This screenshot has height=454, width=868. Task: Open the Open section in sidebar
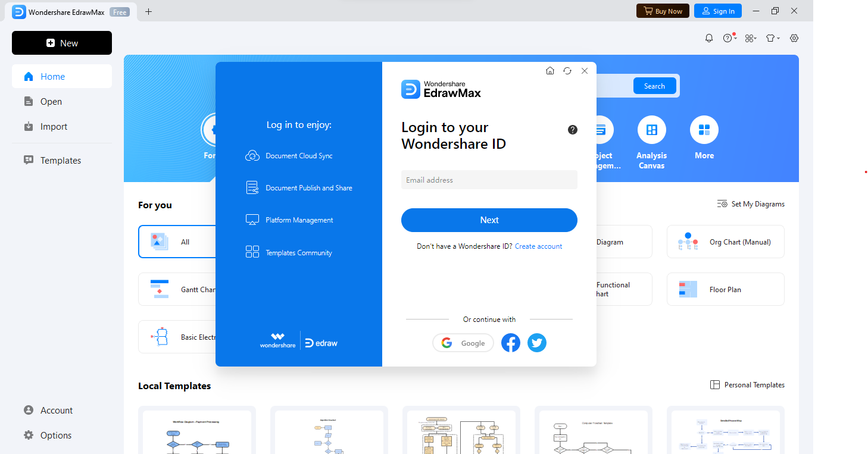[x=62, y=101]
